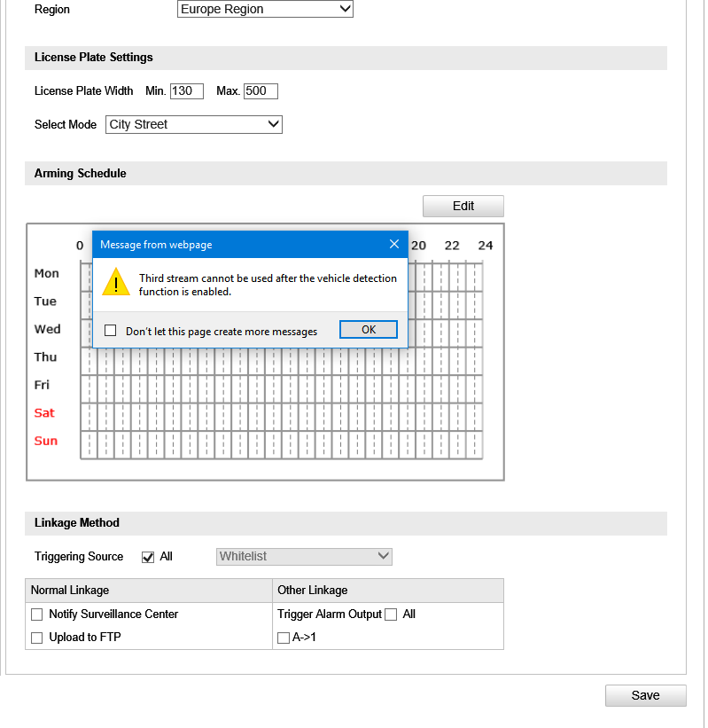Save the vehicle detection settings

(x=645, y=696)
